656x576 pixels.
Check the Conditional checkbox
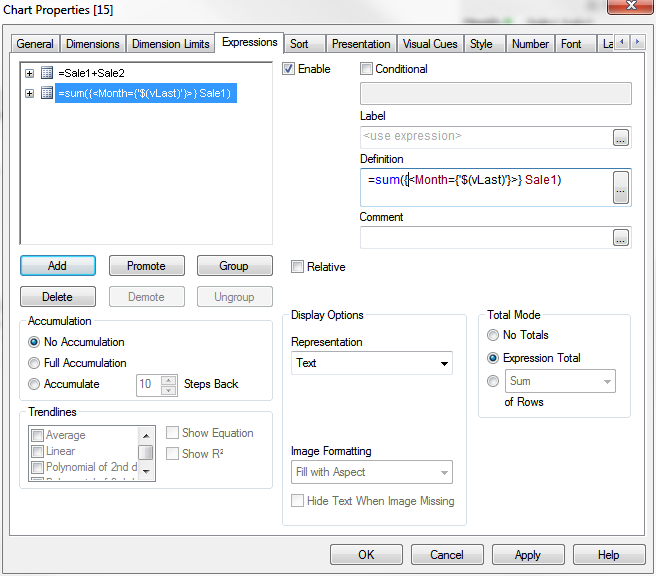pyautogui.click(x=366, y=69)
